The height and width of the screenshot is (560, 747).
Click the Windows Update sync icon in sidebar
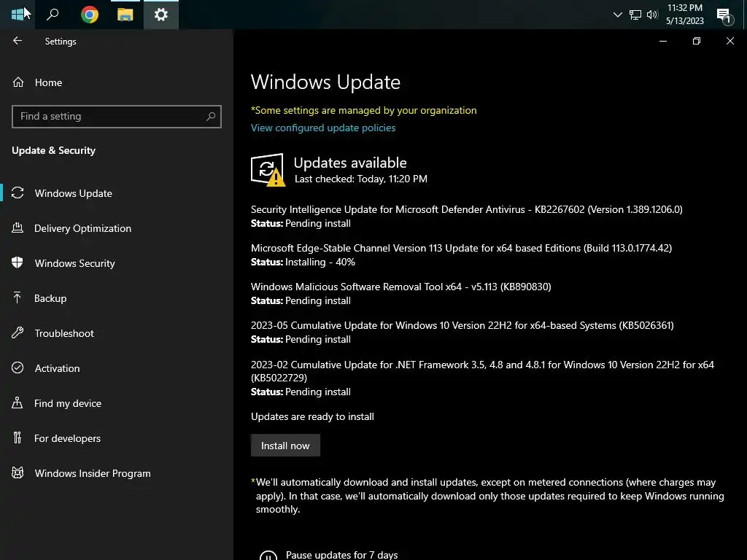[x=18, y=192]
